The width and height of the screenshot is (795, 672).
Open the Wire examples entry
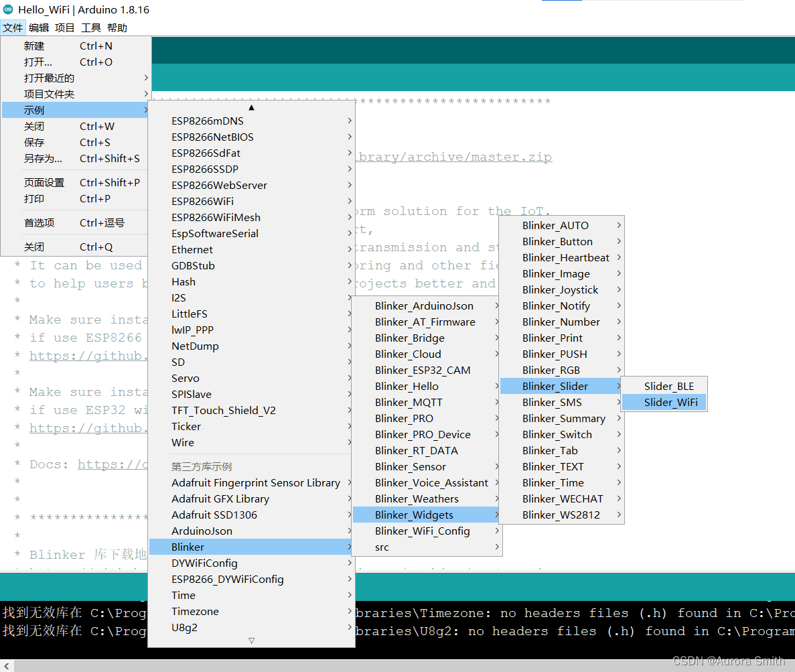[251, 443]
